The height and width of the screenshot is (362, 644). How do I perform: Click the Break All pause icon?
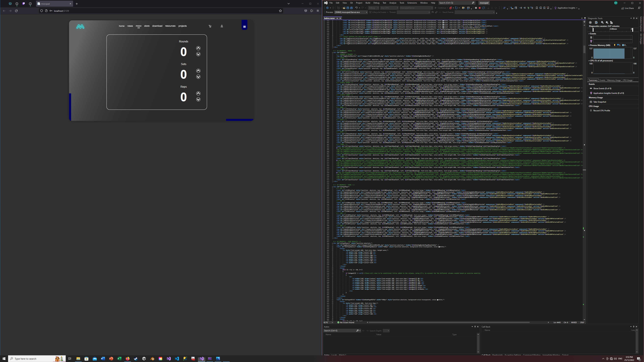[x=476, y=8]
